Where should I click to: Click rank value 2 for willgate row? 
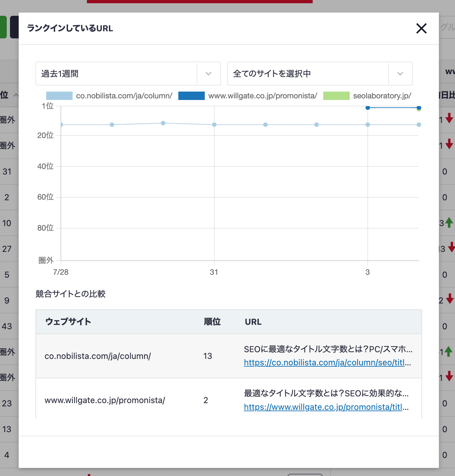point(206,400)
